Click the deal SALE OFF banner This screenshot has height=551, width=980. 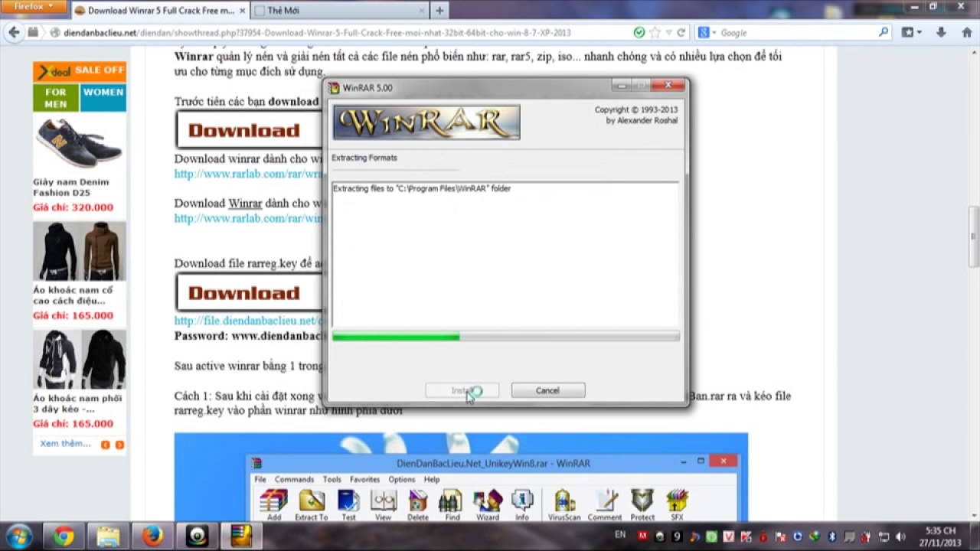pyautogui.click(x=80, y=71)
